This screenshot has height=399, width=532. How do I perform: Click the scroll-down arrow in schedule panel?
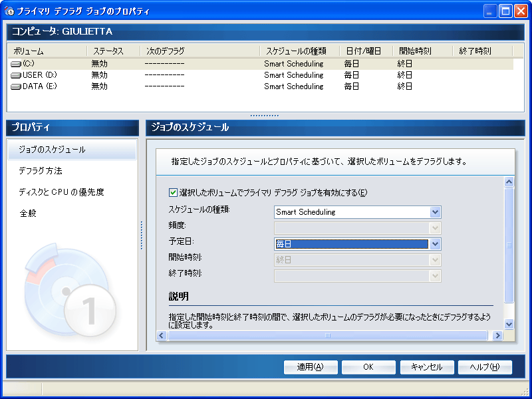click(x=509, y=324)
